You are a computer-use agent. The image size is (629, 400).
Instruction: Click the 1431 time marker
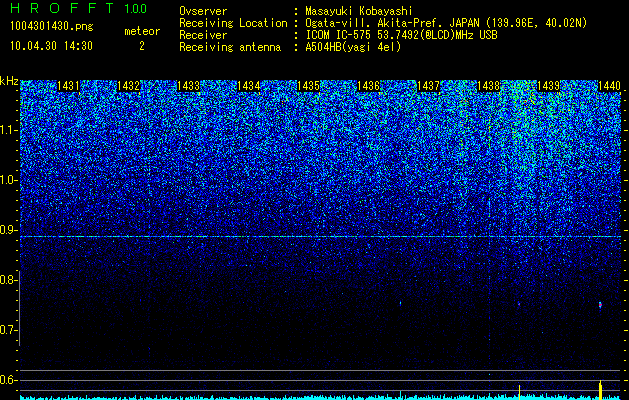pyautogui.click(x=68, y=86)
